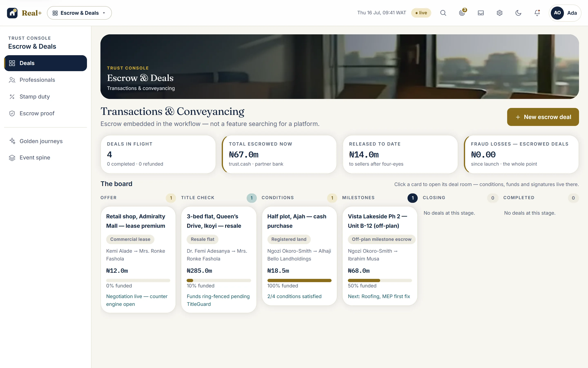Click 'Negotiation live — counter engine open' text

coord(137,300)
